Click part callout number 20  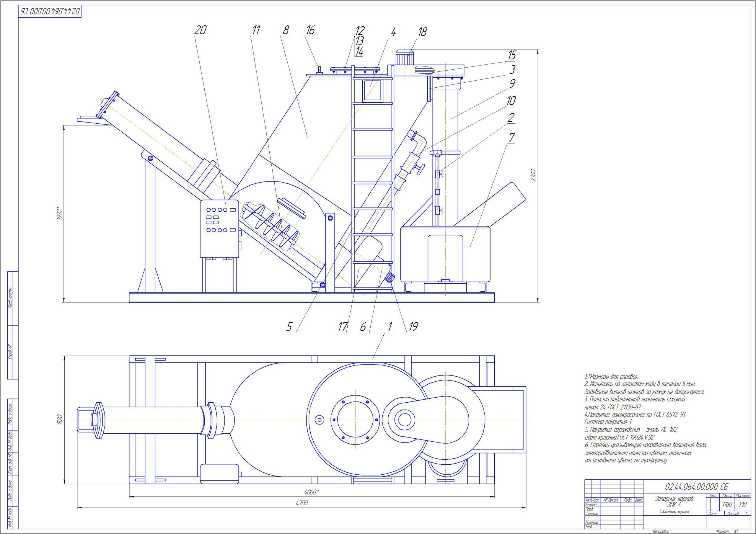coord(200,30)
